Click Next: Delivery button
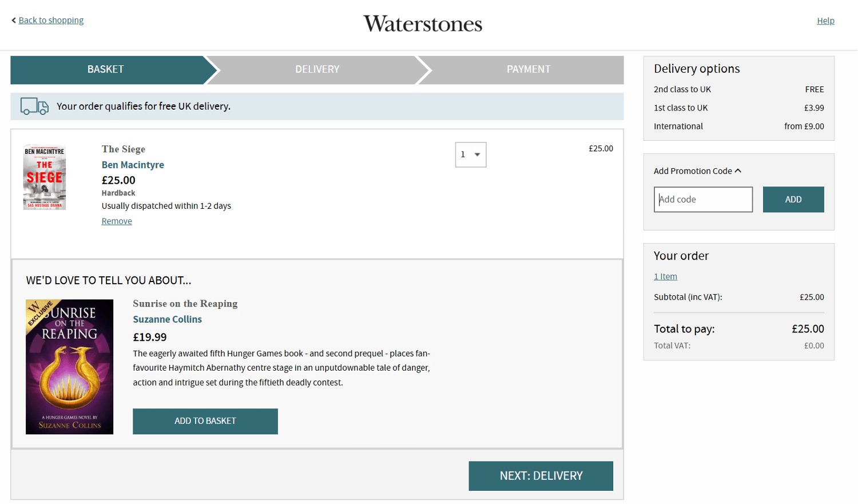This screenshot has width=858, height=504. pyautogui.click(x=541, y=476)
